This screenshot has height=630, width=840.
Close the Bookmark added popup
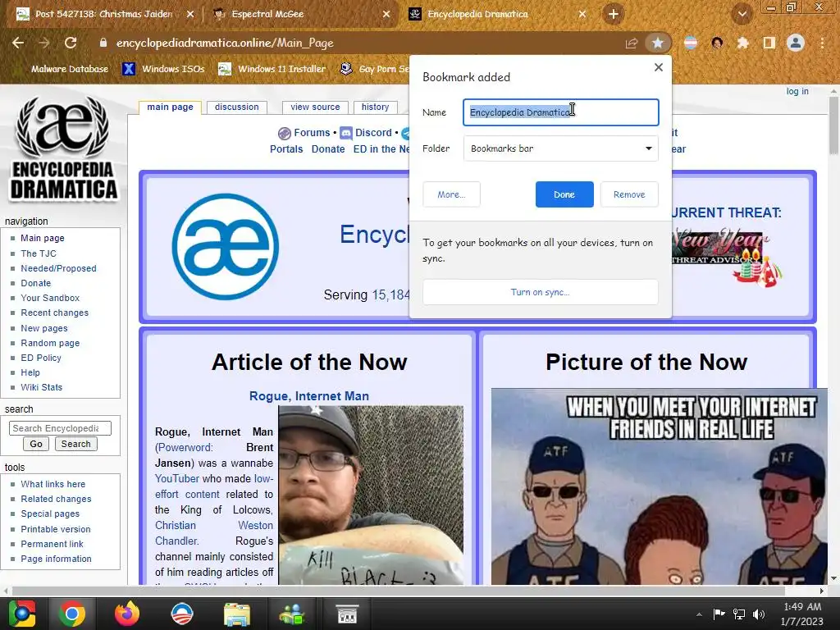659,67
